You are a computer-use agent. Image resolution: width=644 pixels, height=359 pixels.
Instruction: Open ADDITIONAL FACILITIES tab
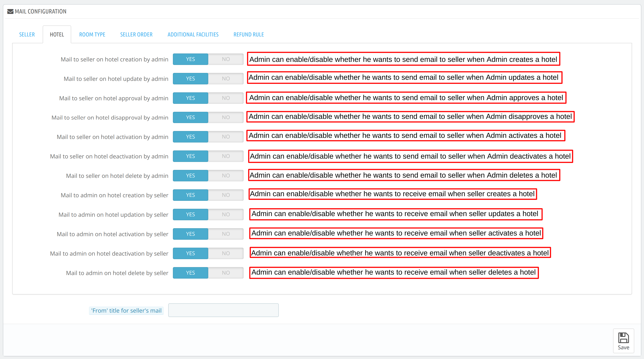click(x=193, y=34)
